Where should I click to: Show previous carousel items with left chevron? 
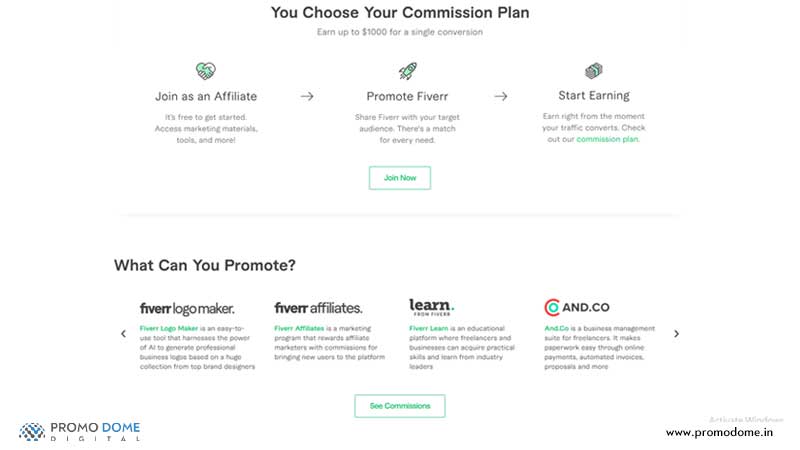[123, 334]
